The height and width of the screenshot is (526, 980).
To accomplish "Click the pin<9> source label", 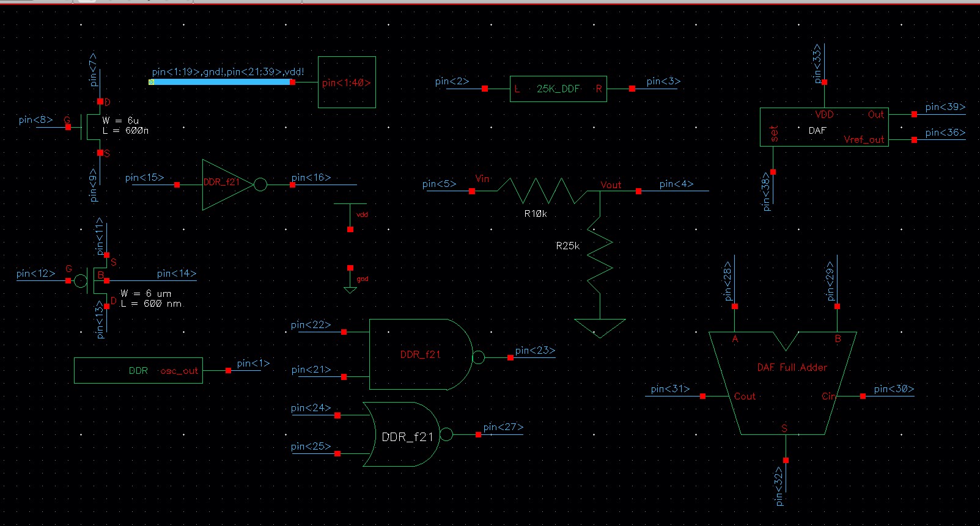I will pyautogui.click(x=93, y=185).
